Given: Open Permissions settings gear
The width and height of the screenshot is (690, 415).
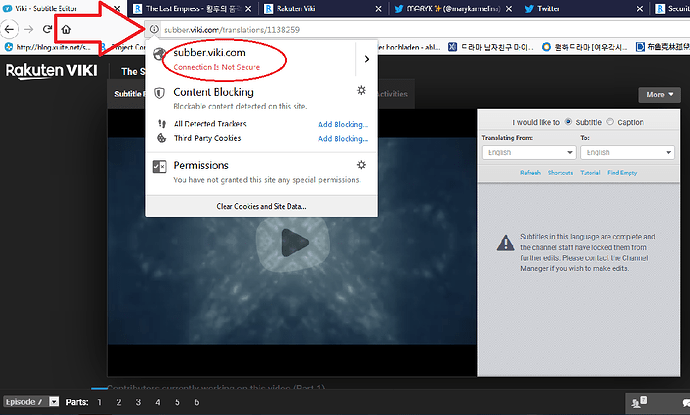Looking at the screenshot, I should coord(361,165).
